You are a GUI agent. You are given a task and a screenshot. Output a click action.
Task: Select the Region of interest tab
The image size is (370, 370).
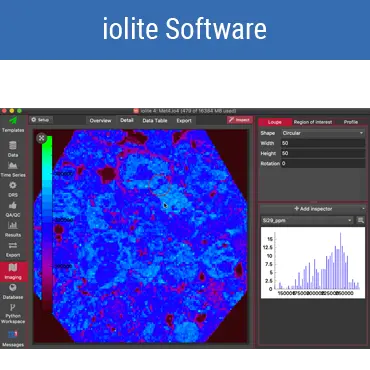pos(313,122)
